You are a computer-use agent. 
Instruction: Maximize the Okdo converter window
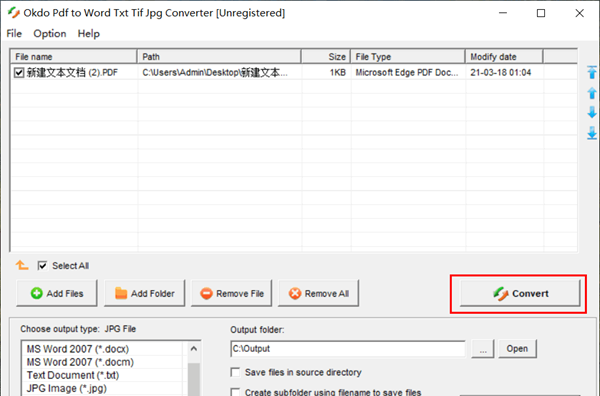(x=541, y=13)
